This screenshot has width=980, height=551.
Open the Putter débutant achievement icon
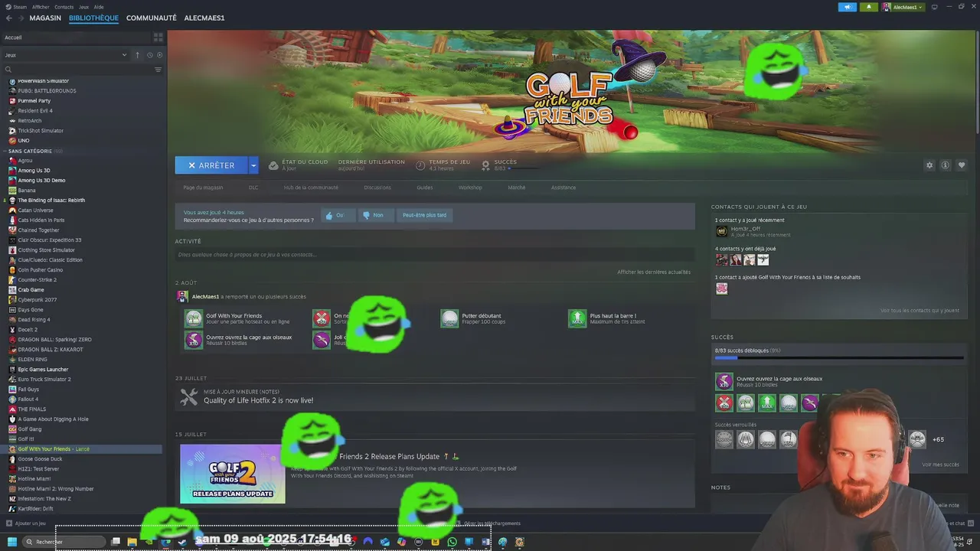coord(449,318)
